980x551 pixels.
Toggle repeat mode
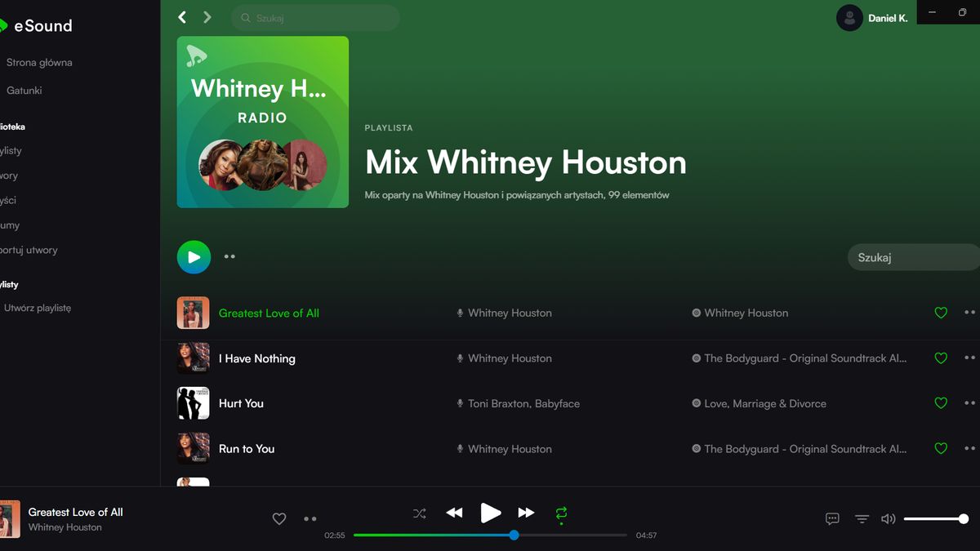561,513
